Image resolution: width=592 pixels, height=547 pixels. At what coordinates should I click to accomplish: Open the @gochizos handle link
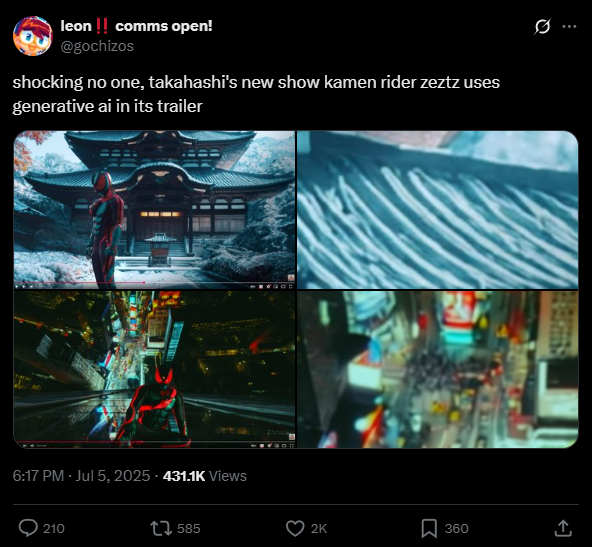click(x=97, y=46)
